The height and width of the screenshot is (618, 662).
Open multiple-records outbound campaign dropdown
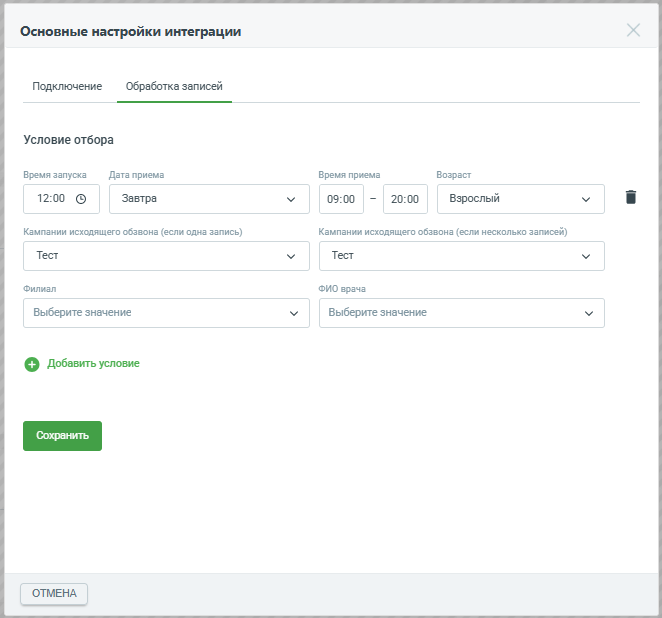coord(461,256)
